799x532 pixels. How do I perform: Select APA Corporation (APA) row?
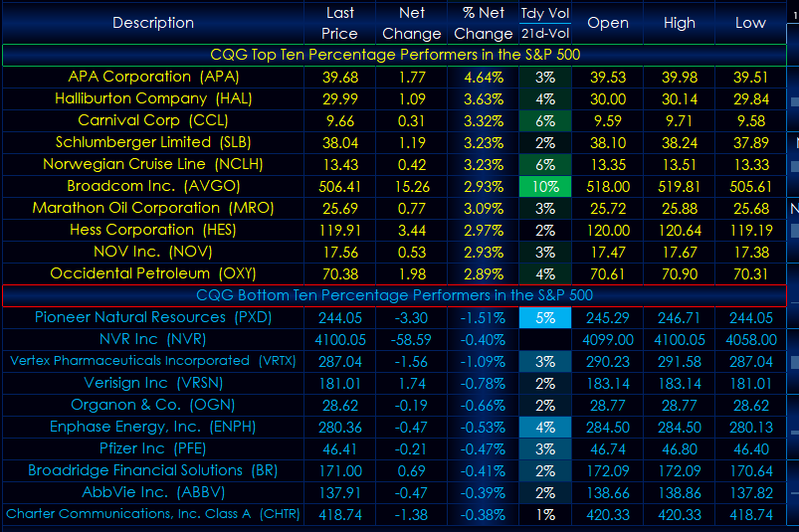click(x=395, y=78)
